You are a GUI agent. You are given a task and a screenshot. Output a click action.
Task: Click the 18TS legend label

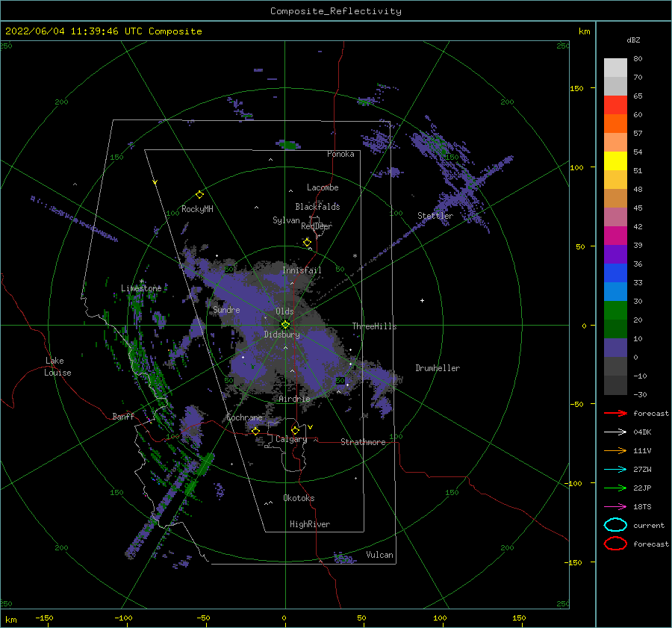tap(642, 507)
